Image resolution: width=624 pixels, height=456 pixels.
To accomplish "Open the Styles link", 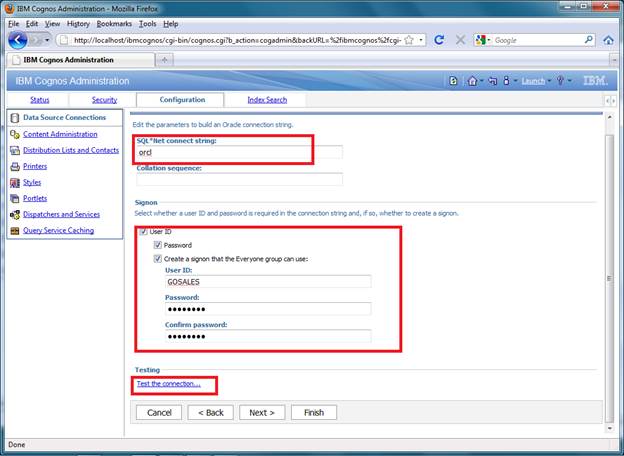I will tap(32, 182).
